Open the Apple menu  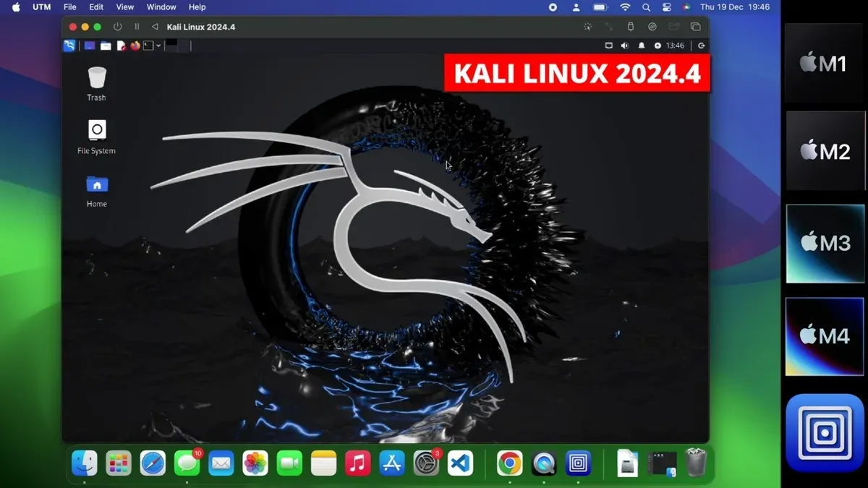click(16, 7)
